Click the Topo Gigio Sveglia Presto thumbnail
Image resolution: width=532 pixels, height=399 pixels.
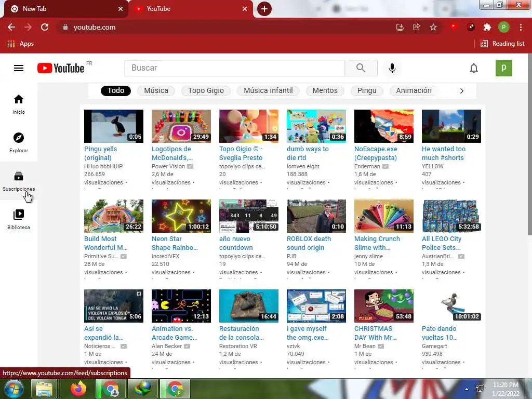[x=249, y=126]
